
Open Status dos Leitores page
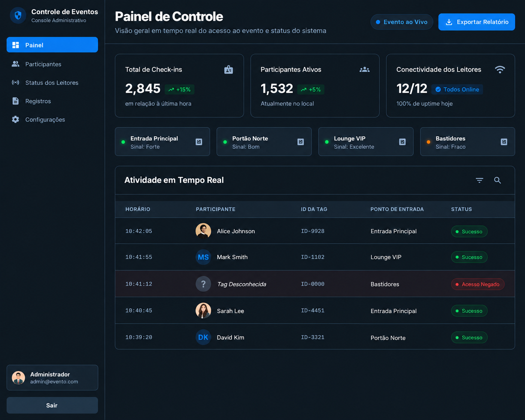pos(52,83)
